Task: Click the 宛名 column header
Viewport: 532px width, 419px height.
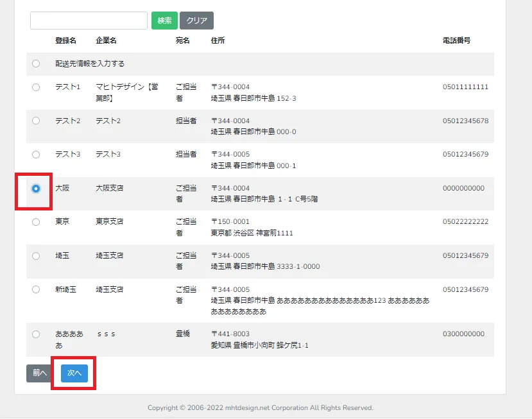Action: coord(182,40)
